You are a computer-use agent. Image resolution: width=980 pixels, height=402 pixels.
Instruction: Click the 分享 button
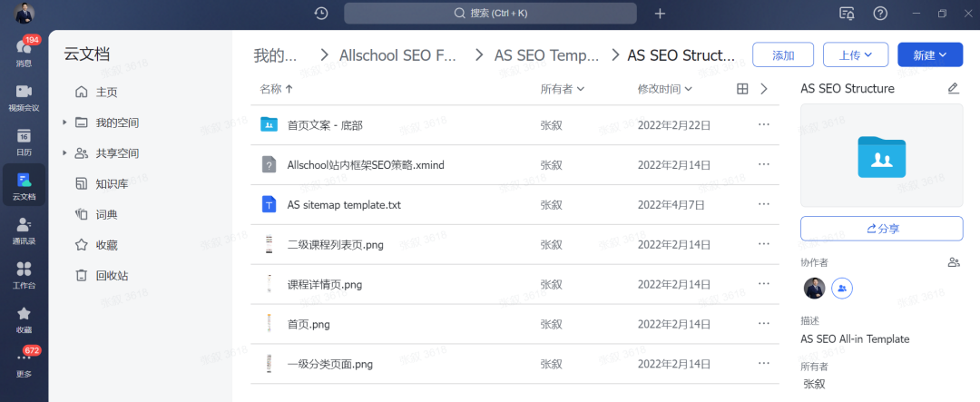click(x=881, y=229)
